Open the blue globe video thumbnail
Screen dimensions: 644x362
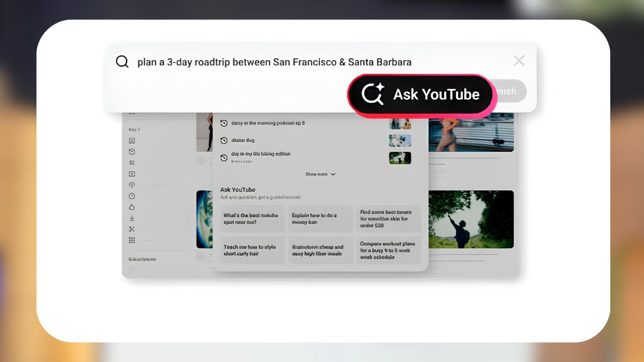pos(204,219)
